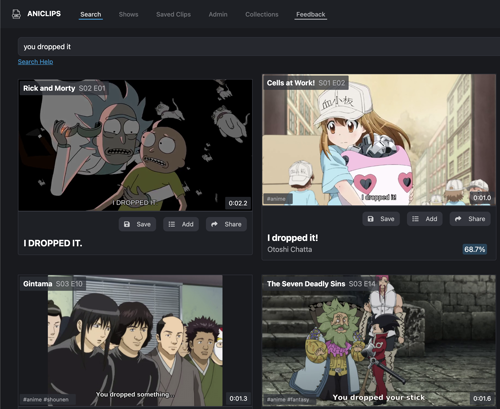The height and width of the screenshot is (409, 500).
Task: Add the Cells at Work! clip to a collection
Action: pyautogui.click(x=425, y=219)
